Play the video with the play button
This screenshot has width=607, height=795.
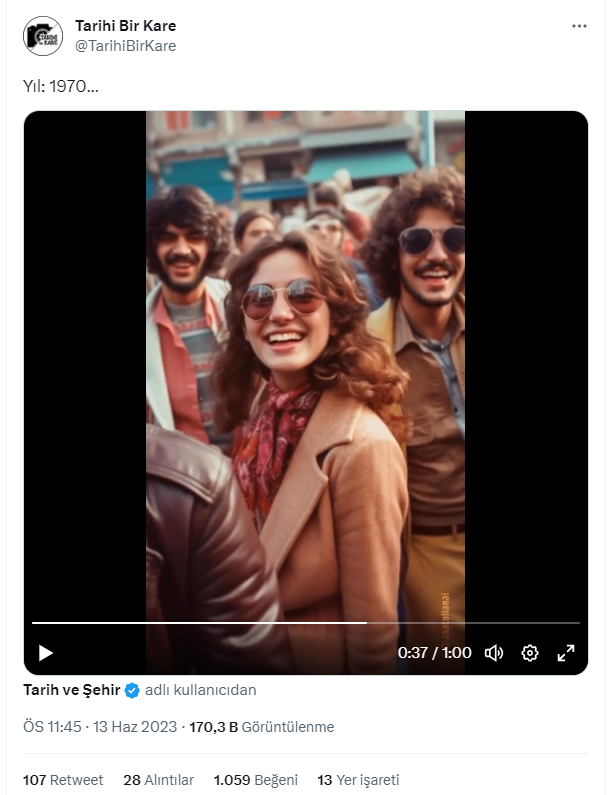click(x=45, y=653)
